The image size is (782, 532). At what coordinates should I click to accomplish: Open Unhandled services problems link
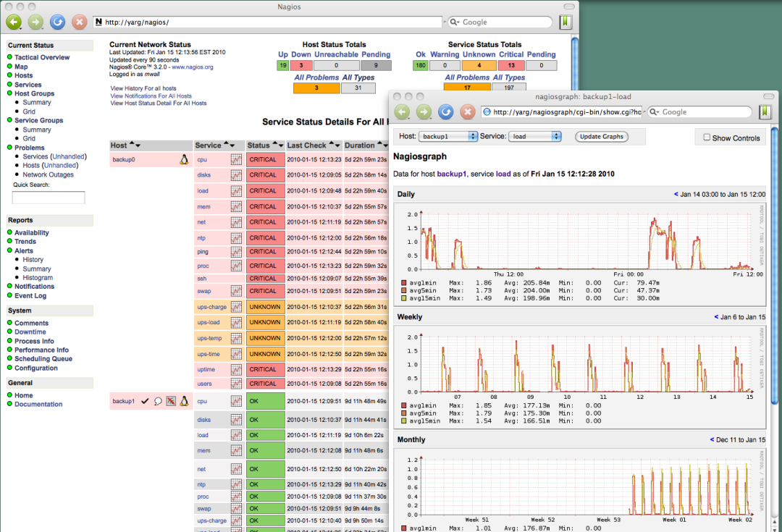[x=69, y=156]
